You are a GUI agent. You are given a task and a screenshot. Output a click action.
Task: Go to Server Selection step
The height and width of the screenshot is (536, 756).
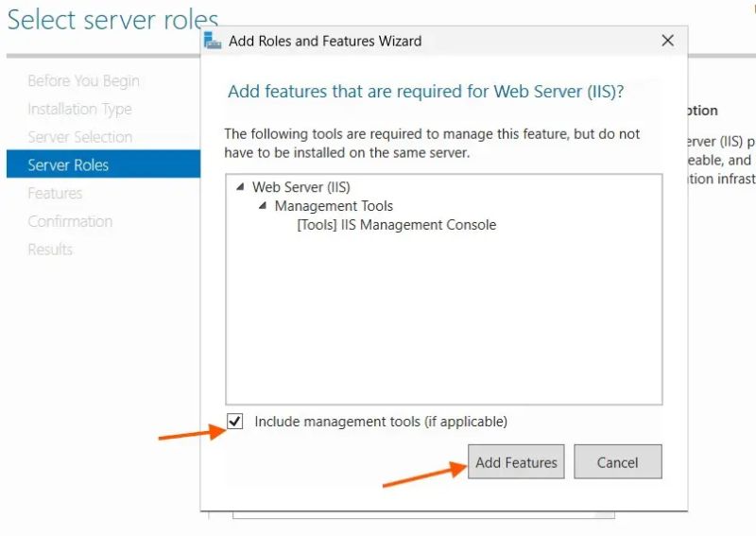[x=80, y=137]
